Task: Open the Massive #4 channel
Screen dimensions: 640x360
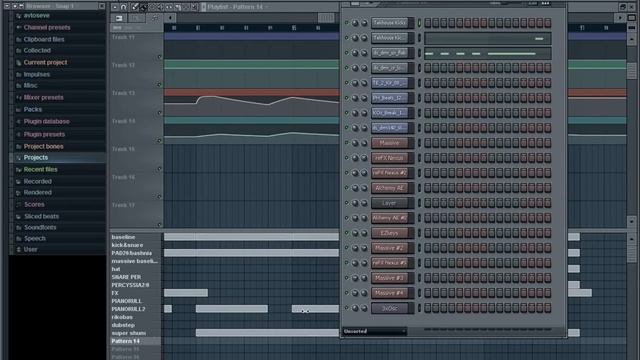Action: [390, 293]
